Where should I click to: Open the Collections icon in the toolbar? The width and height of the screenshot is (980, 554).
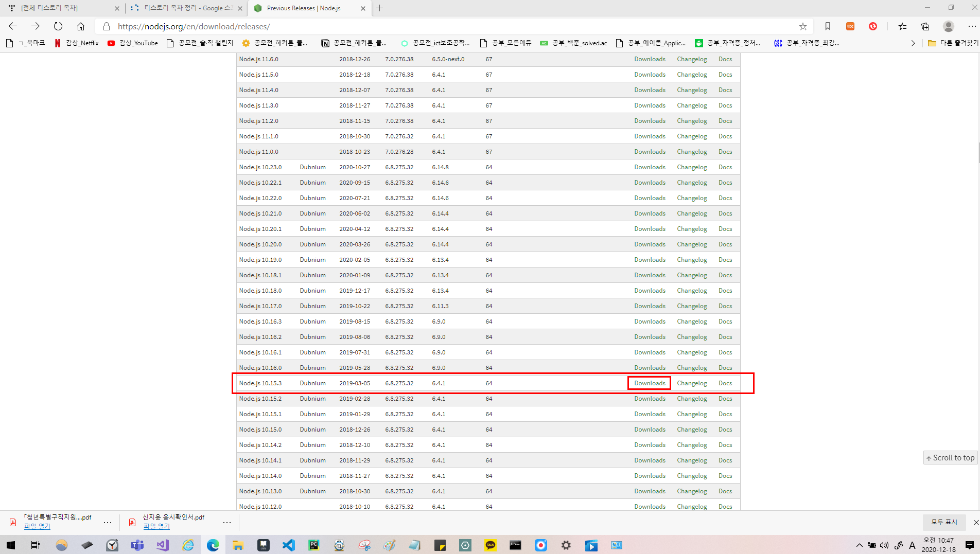(x=925, y=26)
